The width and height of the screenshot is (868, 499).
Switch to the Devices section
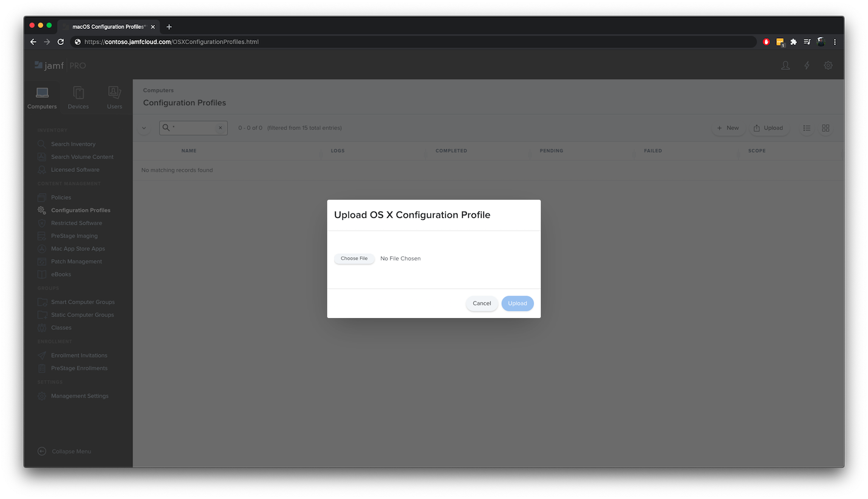pyautogui.click(x=78, y=97)
